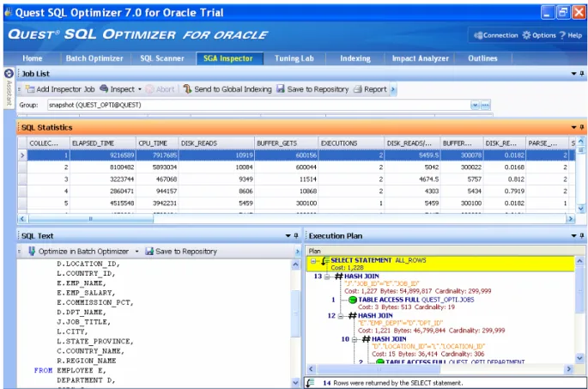Show more Job List toolbar items
The image size is (588, 389).
point(393,89)
